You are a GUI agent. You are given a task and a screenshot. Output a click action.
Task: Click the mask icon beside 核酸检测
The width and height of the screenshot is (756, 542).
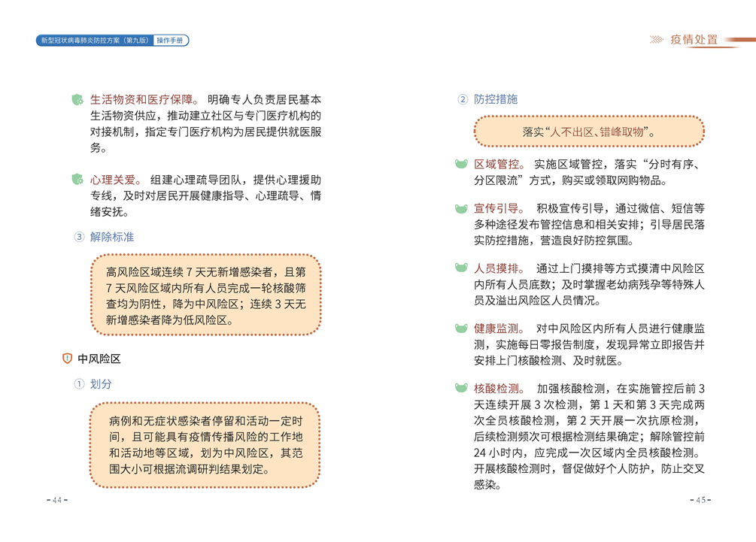(461, 389)
